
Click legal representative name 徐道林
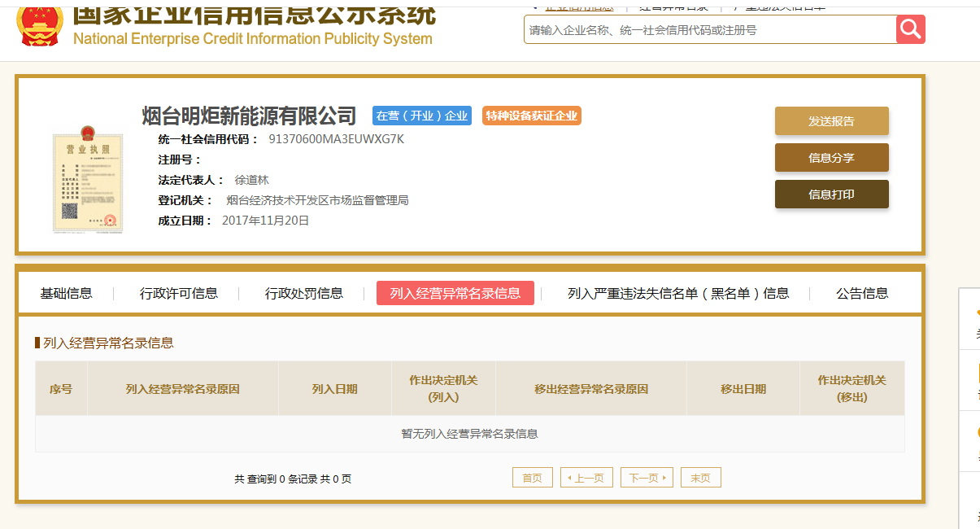pyautogui.click(x=251, y=180)
